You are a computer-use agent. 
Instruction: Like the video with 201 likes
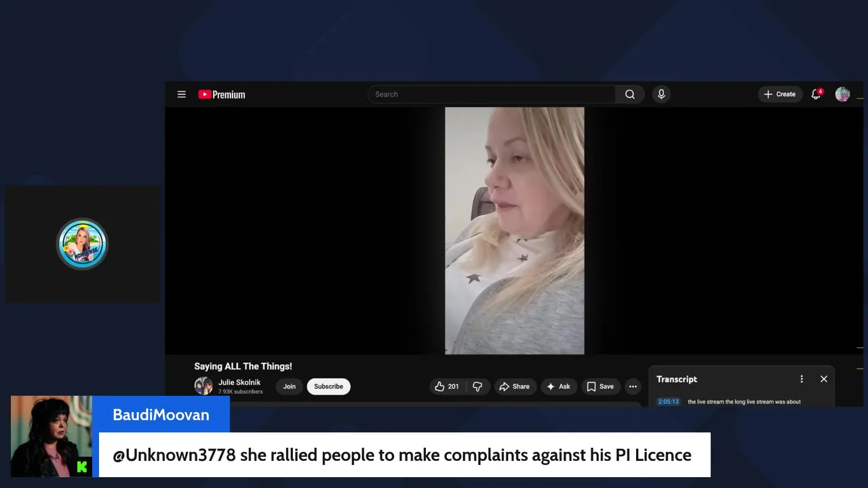447,386
